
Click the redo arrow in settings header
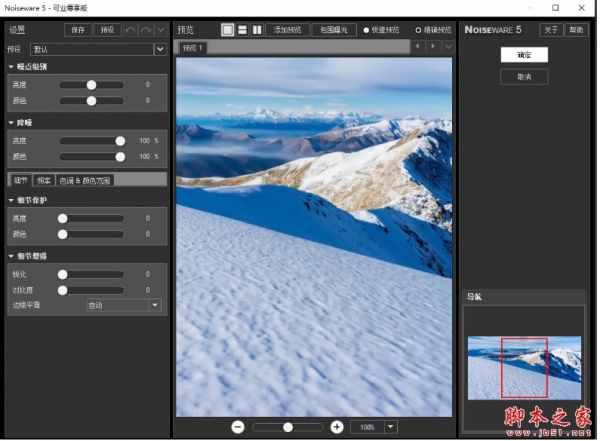[145, 30]
